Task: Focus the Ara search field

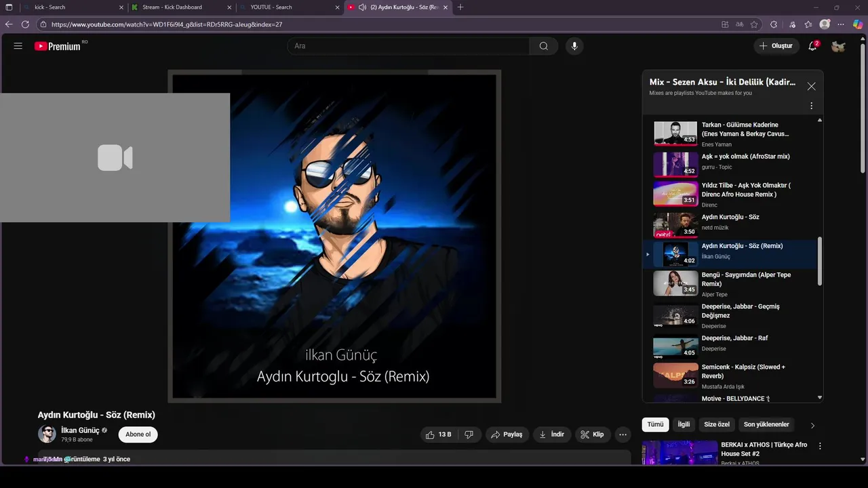Action: click(x=408, y=46)
